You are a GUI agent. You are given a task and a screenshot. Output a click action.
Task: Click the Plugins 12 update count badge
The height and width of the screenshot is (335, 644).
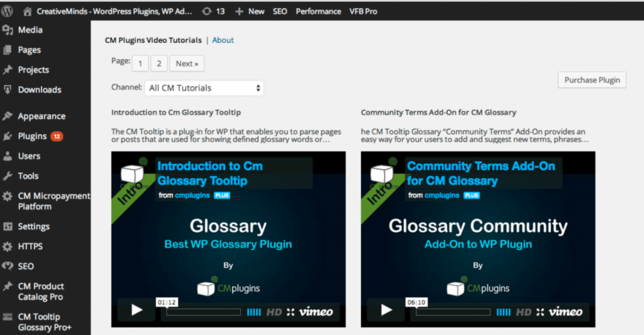point(57,136)
